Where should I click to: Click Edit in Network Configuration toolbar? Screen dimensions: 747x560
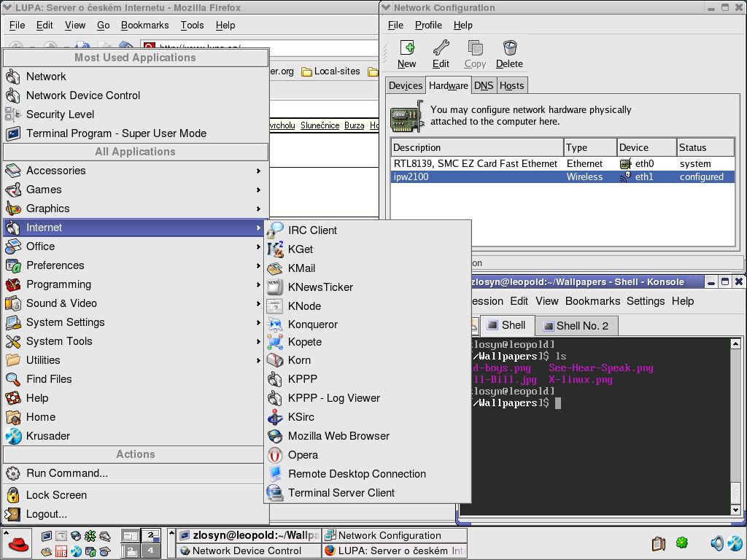441,54
